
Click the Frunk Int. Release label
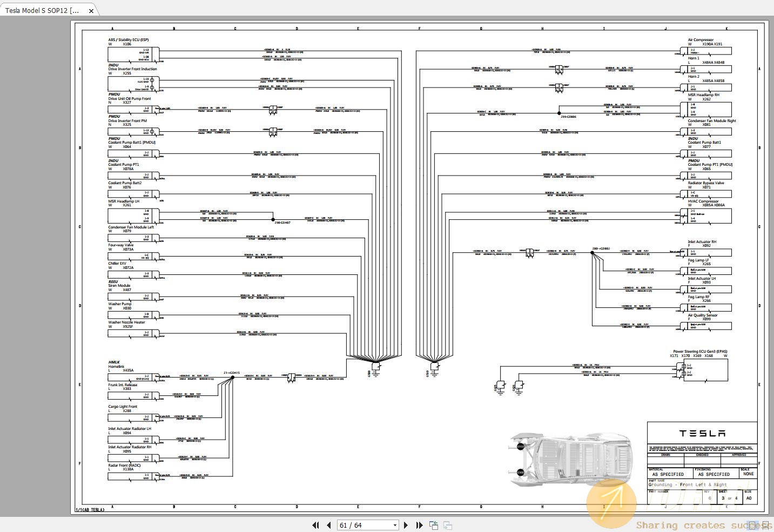(123, 385)
